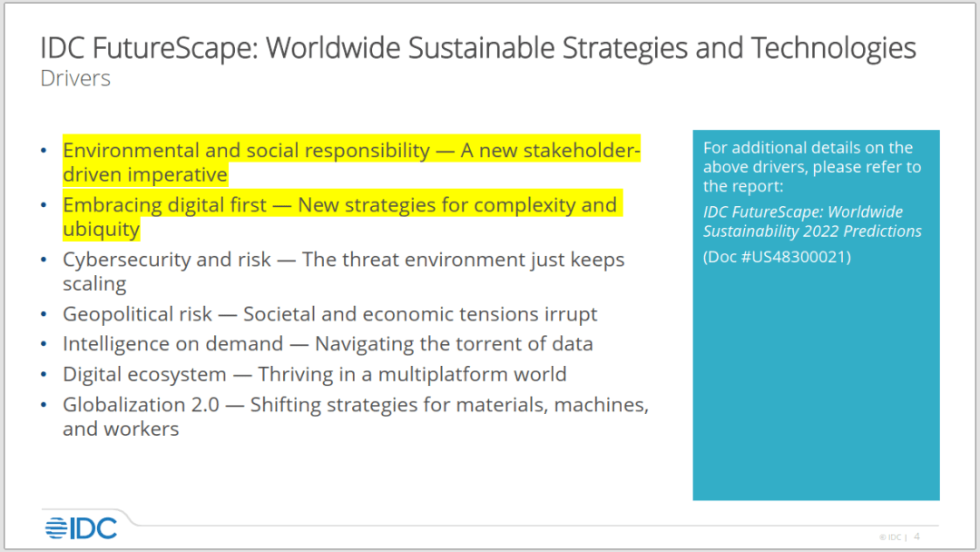This screenshot has height=552, width=980.
Task: Click the For additional details paragraph
Action: [812, 167]
